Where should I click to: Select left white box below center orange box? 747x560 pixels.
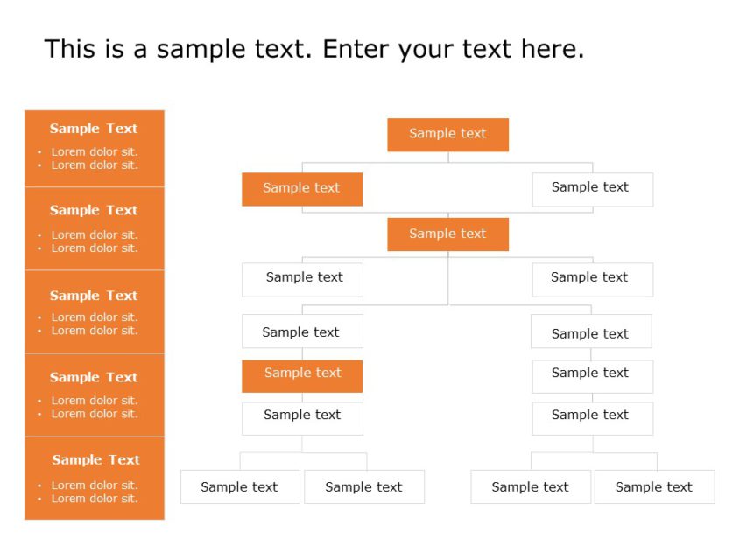click(x=302, y=279)
